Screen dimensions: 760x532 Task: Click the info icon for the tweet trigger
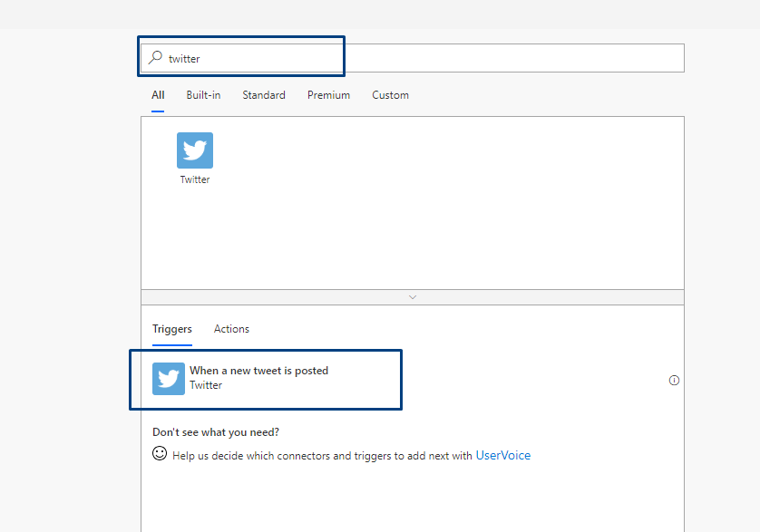(674, 381)
